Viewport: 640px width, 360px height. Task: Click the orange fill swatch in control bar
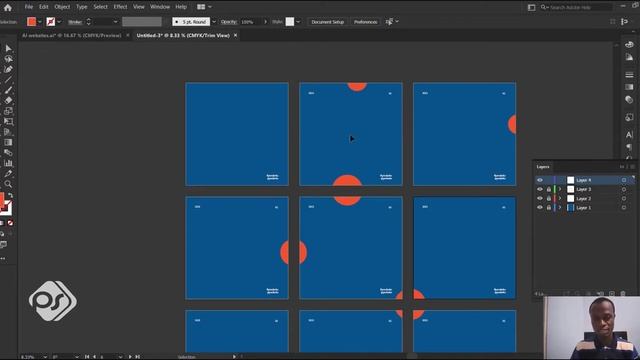tap(31, 22)
